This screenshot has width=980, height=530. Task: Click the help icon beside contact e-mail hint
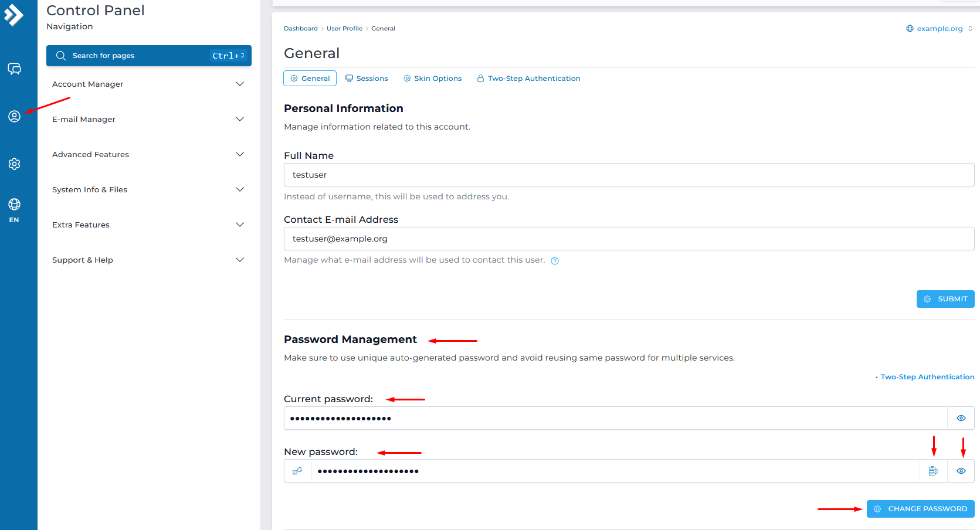554,261
